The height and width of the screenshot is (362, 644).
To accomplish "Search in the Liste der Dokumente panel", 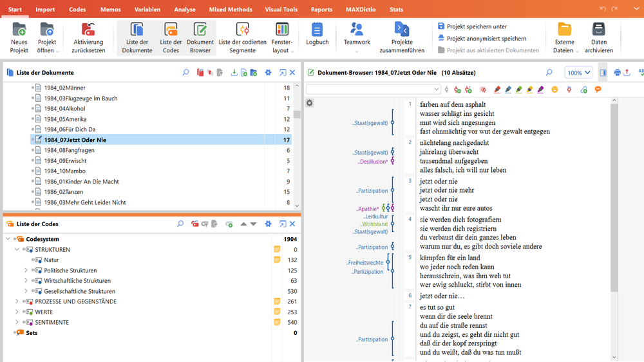I will (x=185, y=73).
